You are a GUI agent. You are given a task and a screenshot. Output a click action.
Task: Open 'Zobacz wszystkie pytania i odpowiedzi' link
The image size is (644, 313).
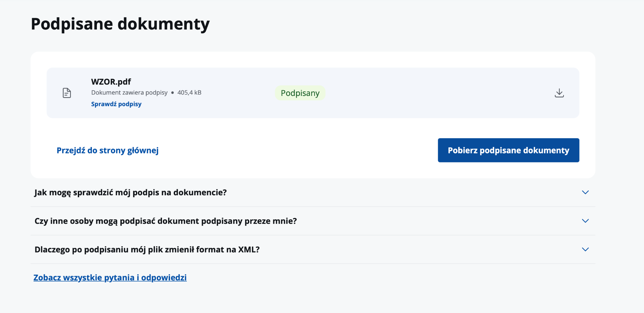click(110, 278)
